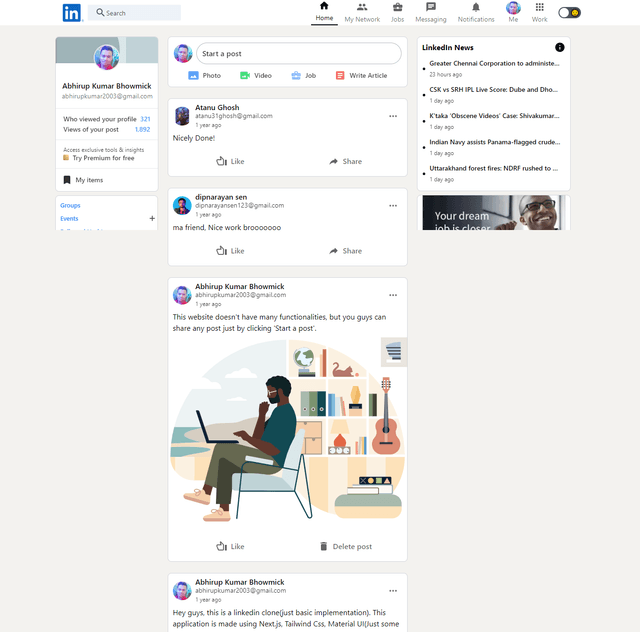This screenshot has width=640, height=632.
Task: Click the Job icon under Start a post
Action: coord(296,76)
